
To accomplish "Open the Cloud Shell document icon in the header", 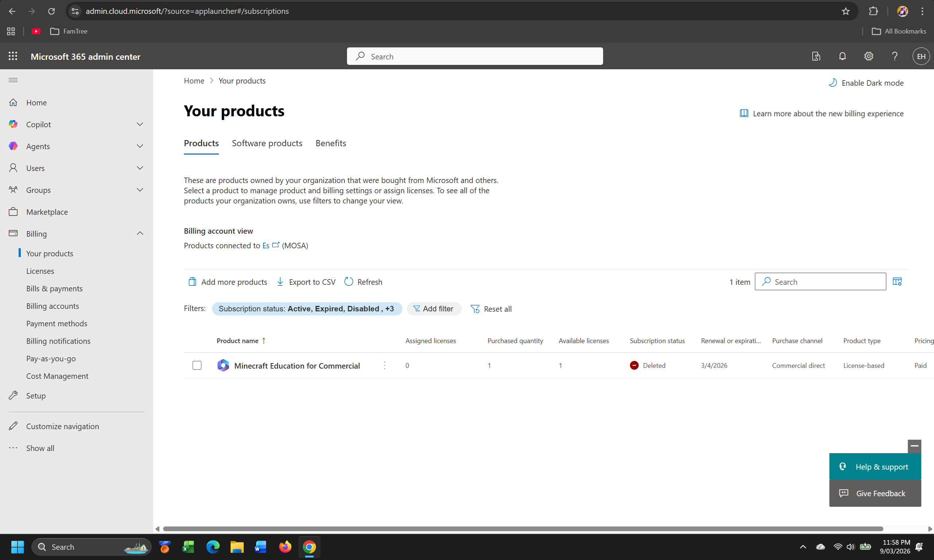I will tap(816, 56).
